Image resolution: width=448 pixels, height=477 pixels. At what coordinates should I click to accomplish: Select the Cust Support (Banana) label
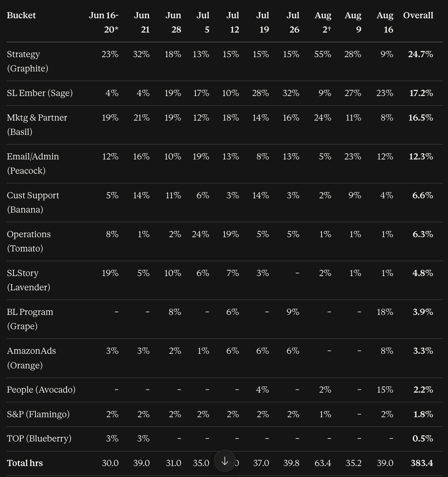[x=33, y=202]
